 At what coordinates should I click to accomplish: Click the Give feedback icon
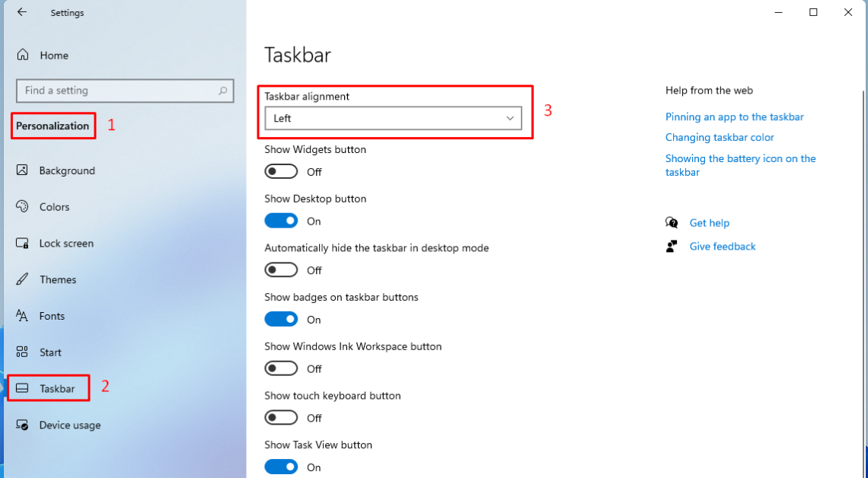point(672,246)
